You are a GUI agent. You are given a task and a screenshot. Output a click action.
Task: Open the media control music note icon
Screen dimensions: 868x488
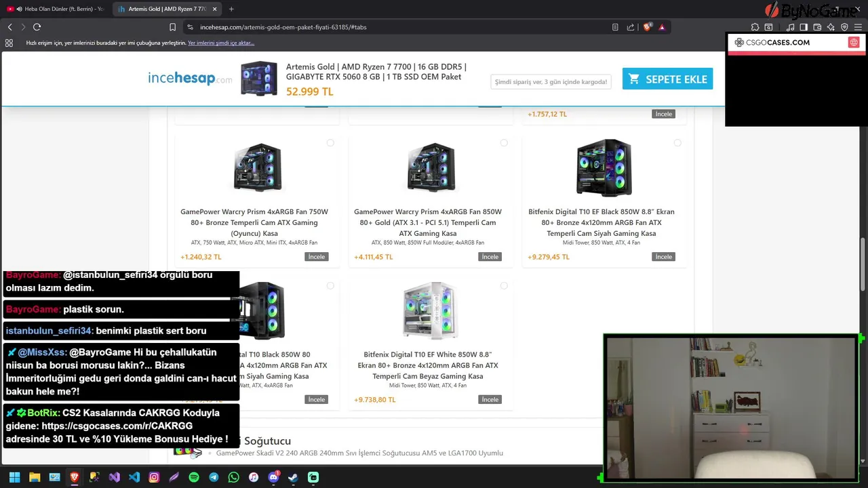tap(790, 27)
